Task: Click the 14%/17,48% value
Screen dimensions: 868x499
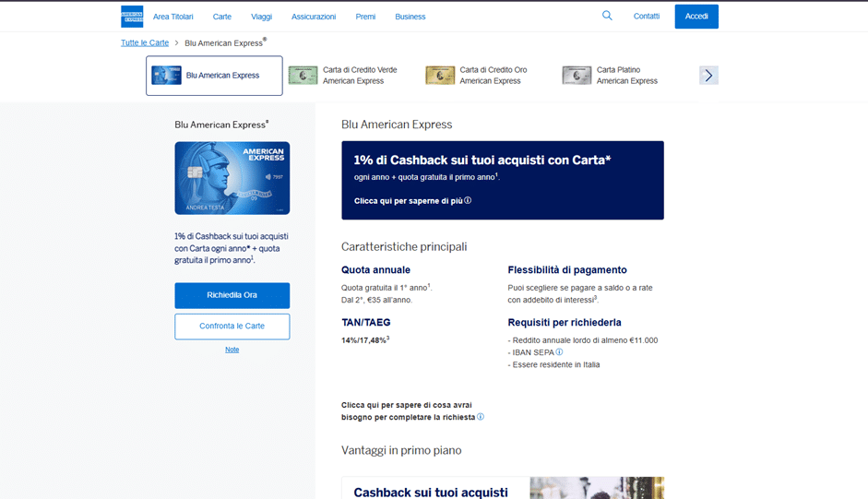Action: pyautogui.click(x=365, y=340)
